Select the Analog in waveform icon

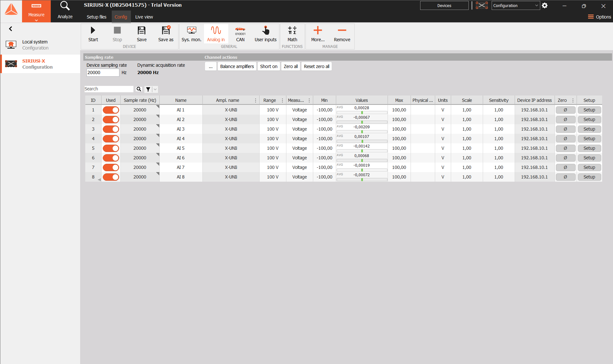216,30
